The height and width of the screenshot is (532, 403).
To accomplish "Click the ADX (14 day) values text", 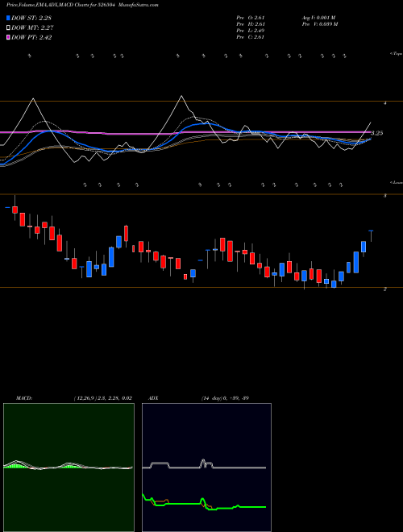I will coord(225,398).
